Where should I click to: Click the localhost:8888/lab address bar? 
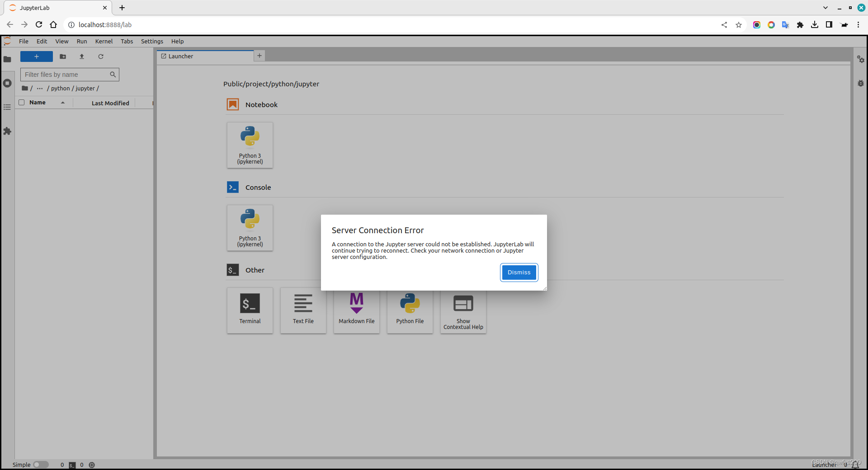105,25
